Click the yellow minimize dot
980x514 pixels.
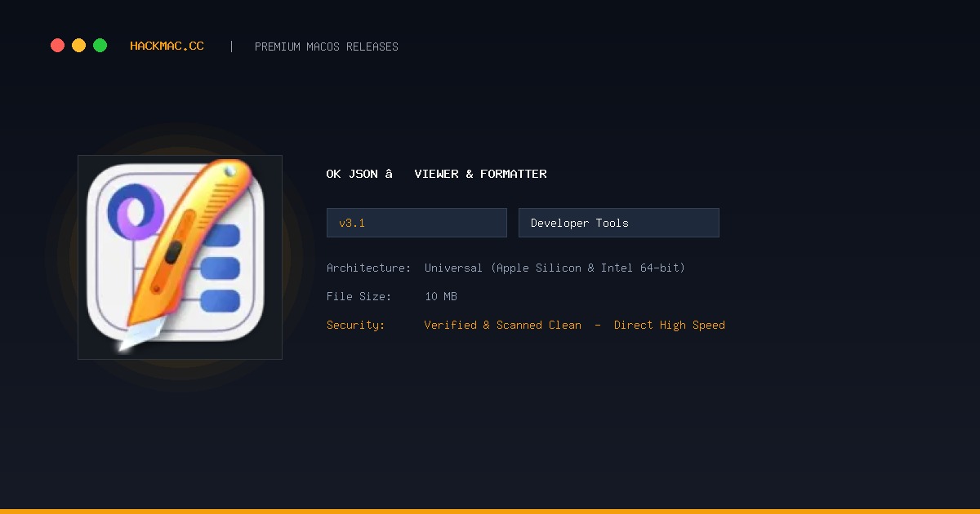78,46
